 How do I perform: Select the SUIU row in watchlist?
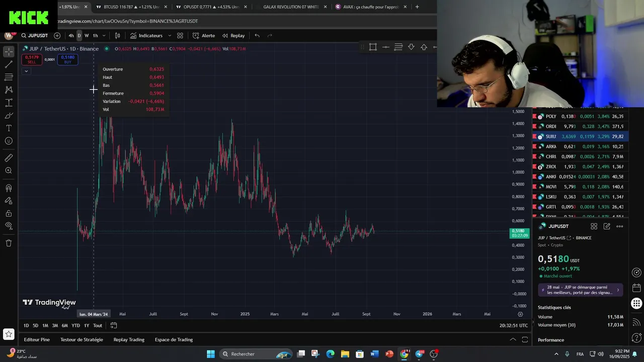[581, 136]
